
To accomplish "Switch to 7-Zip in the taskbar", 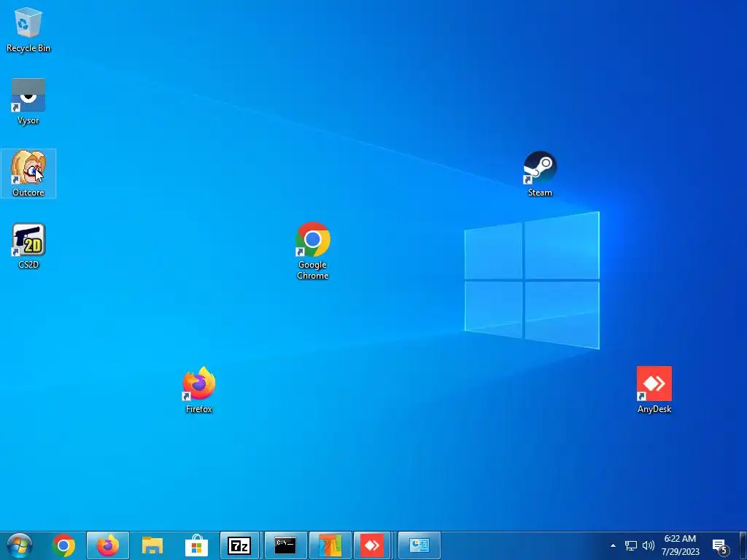I will pos(239,545).
